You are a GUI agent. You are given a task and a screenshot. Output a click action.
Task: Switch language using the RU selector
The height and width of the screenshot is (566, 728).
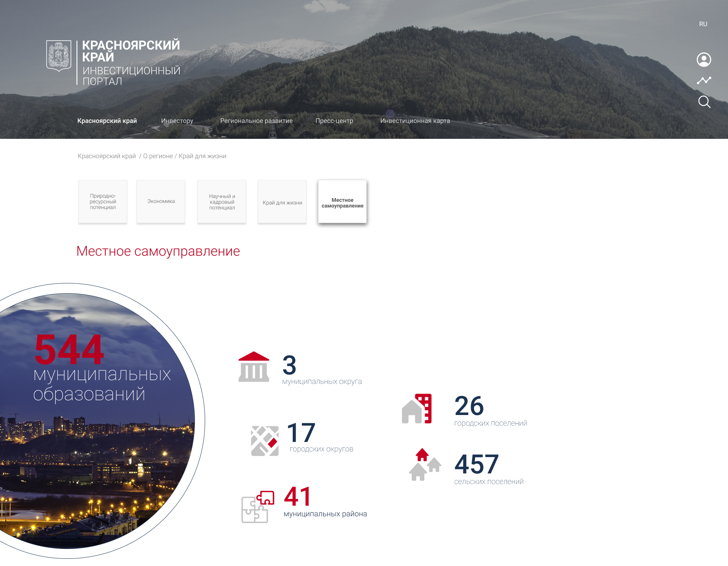point(703,24)
